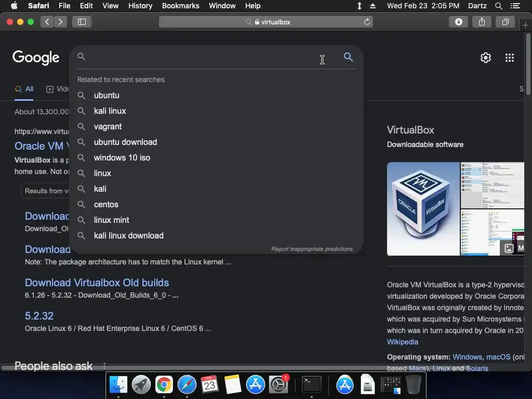This screenshot has width=532, height=399.
Task: Open the Download Virtualbox Old builds link
Action: pyautogui.click(x=97, y=283)
